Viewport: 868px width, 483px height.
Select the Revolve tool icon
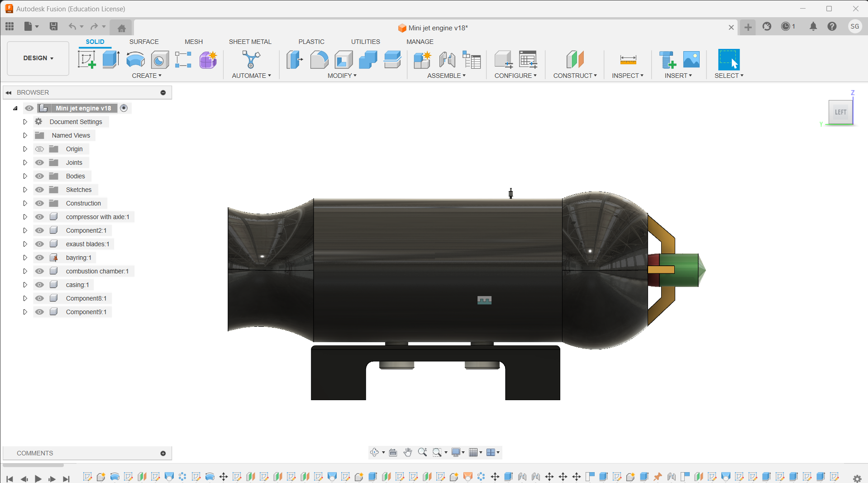(x=135, y=60)
